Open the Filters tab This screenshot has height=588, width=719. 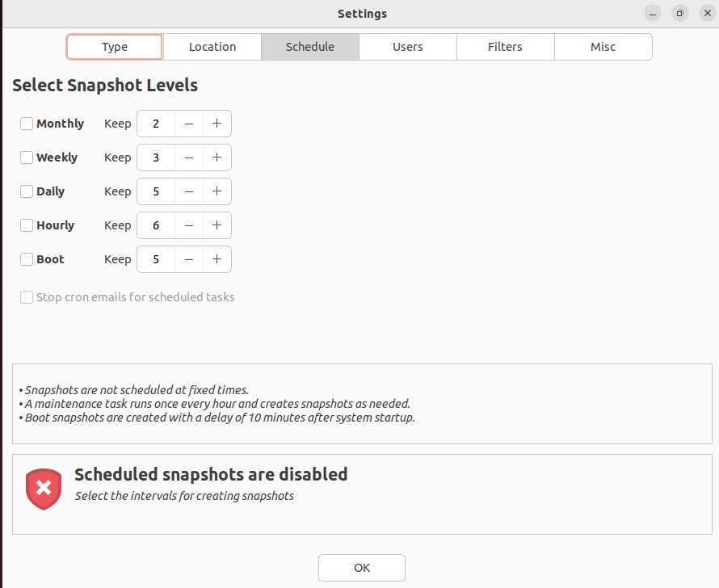point(505,47)
